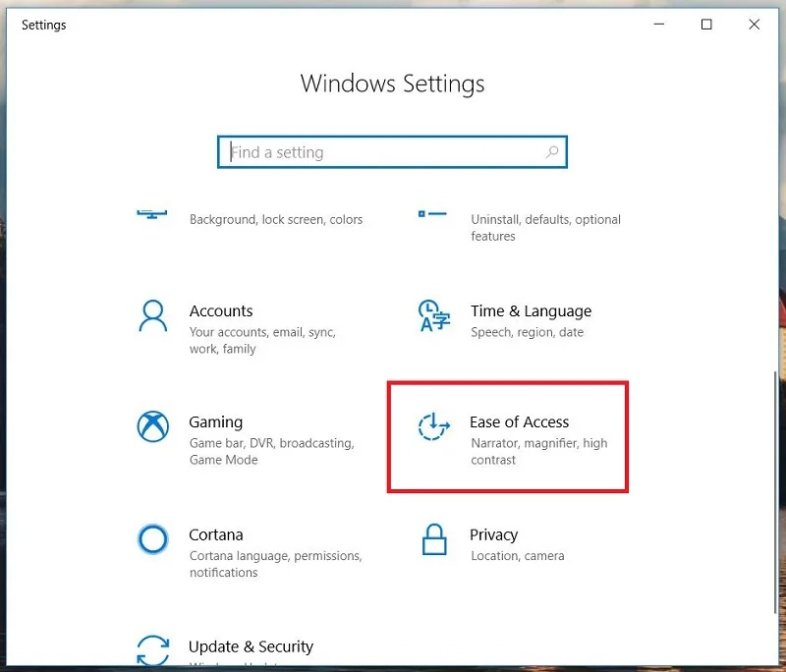Click the Settings window title text
The width and height of the screenshot is (786, 672).
pyautogui.click(x=43, y=26)
